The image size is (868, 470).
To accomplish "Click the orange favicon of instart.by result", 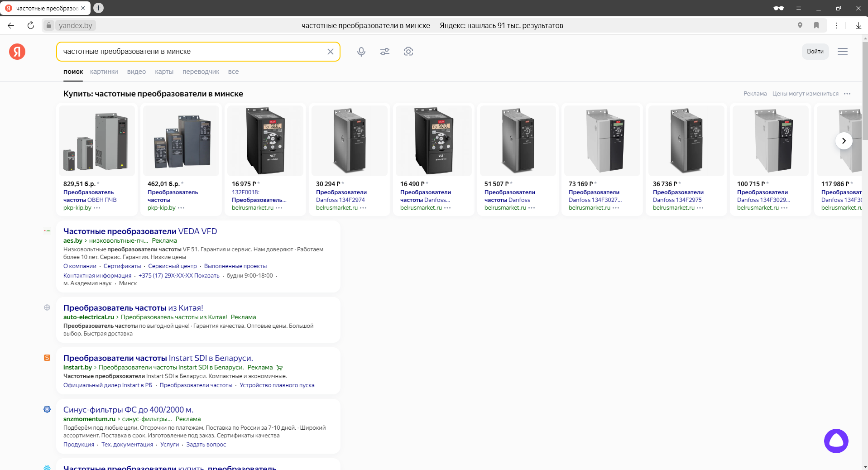I will (x=47, y=358).
